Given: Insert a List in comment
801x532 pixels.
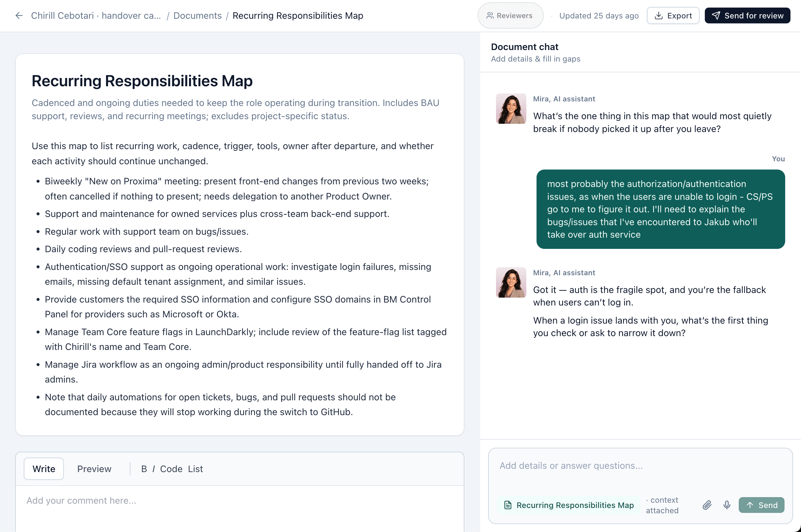Looking at the screenshot, I should 195,468.
